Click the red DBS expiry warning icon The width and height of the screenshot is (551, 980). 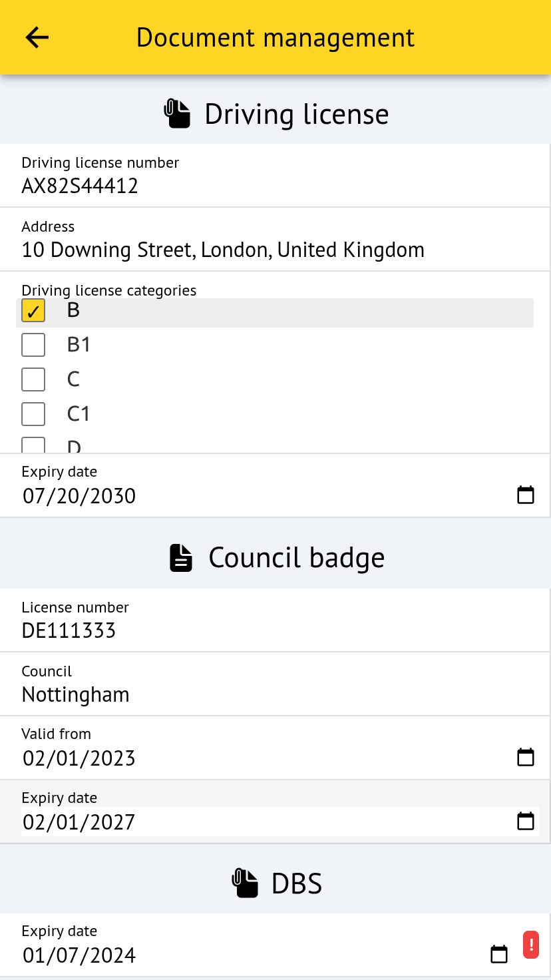pyautogui.click(x=531, y=945)
